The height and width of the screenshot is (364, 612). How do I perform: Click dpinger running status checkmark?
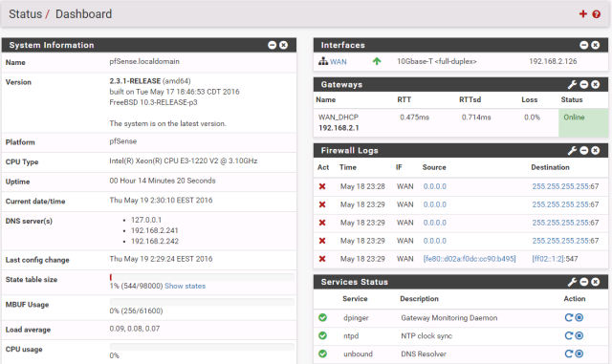pos(323,317)
